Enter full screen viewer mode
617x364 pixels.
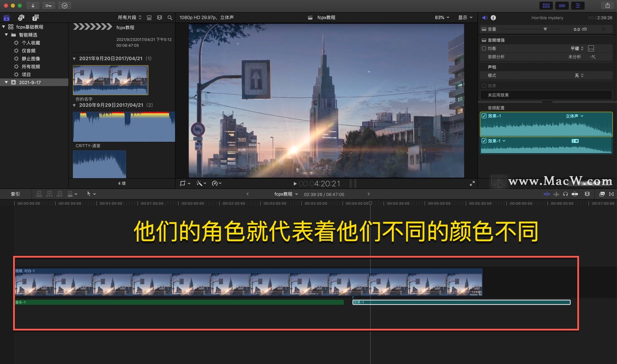pos(472,183)
